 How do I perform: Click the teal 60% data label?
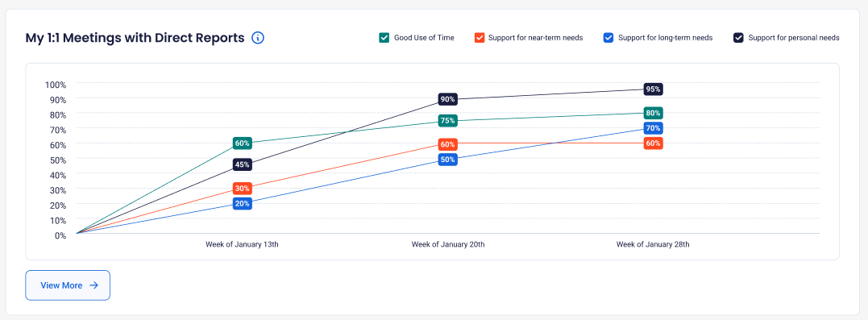coord(242,143)
